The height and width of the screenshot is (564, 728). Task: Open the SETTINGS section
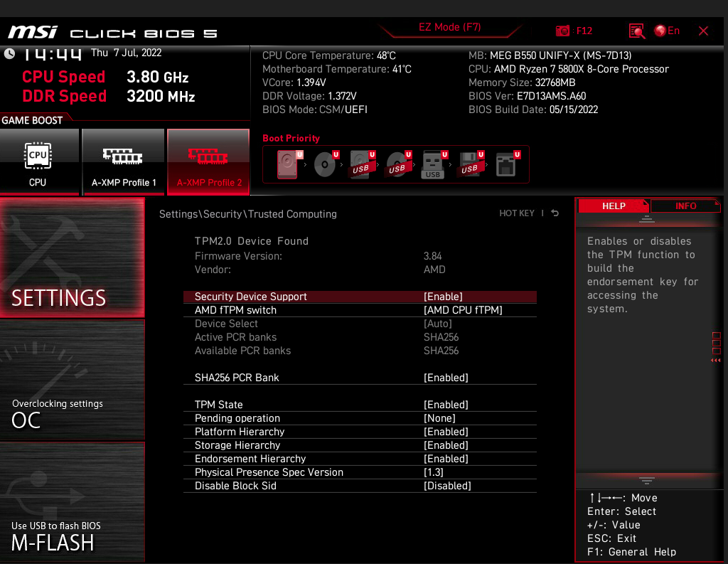(x=72, y=258)
